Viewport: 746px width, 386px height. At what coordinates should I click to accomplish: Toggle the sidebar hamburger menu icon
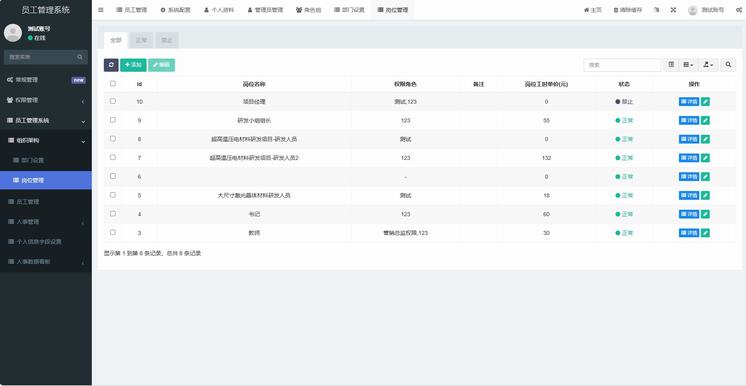point(101,10)
